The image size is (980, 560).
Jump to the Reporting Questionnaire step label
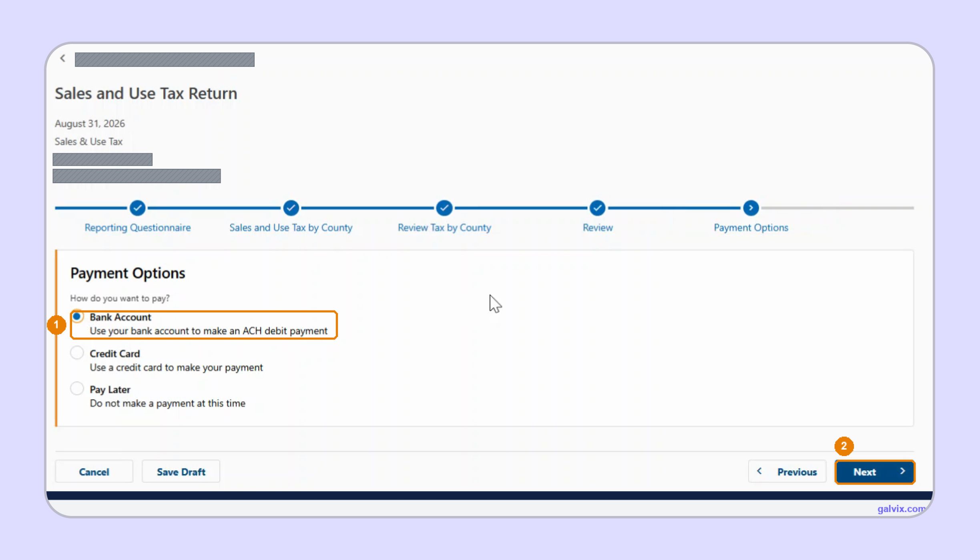point(138,228)
